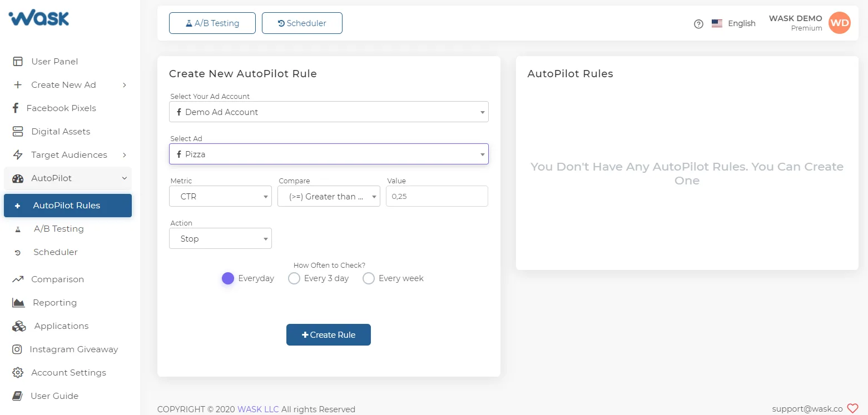
Task: Expand the Target Audiences submenu chevron
Action: tap(125, 155)
